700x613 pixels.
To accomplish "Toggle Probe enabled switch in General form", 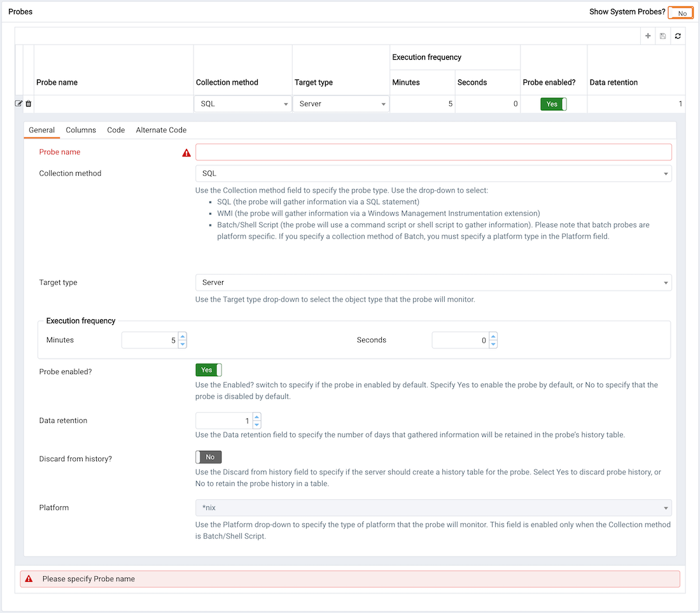I will coord(209,370).
